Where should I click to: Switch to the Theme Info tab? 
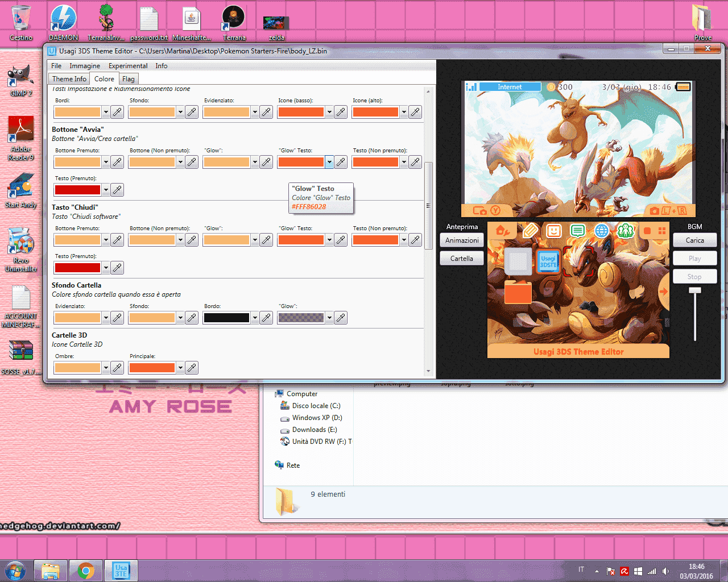coord(69,79)
